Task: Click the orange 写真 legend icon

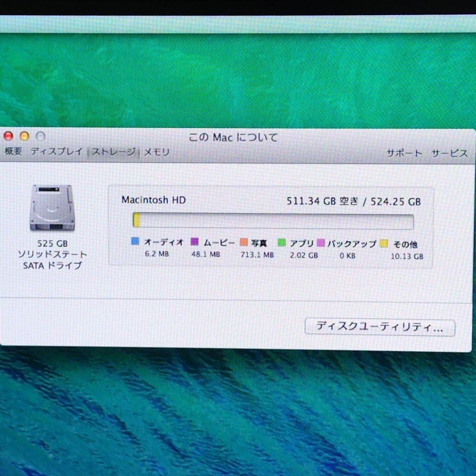Action: click(x=244, y=242)
